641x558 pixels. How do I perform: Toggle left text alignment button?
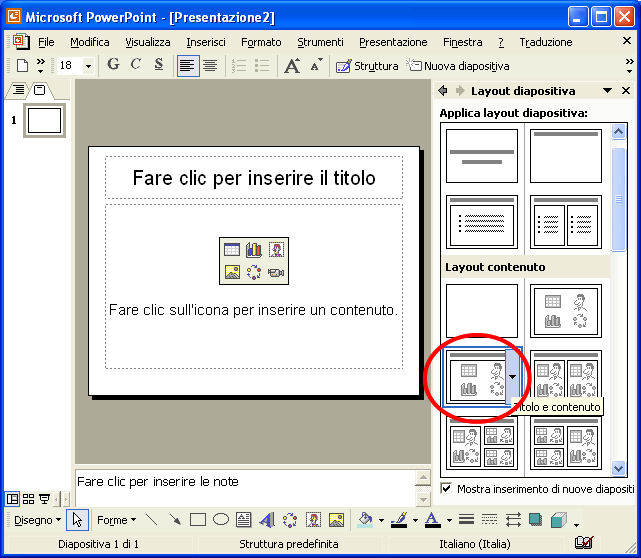point(188,65)
